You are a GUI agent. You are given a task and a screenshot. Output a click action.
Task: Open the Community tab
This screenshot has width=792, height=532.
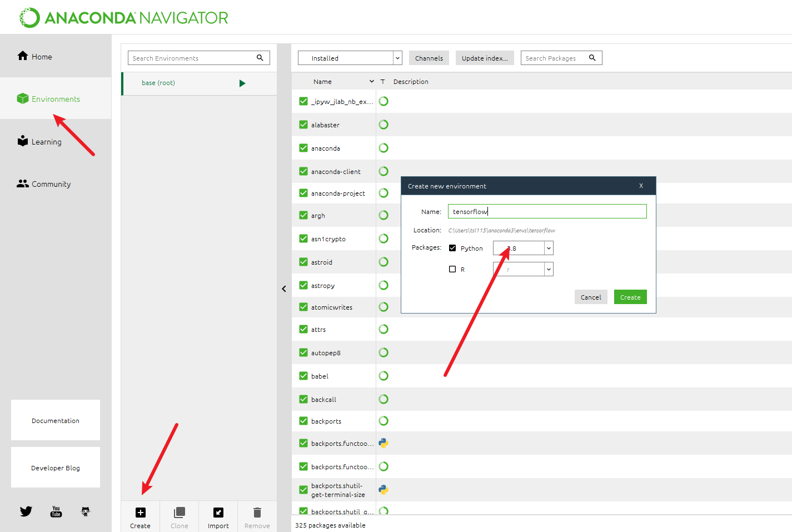point(56,183)
